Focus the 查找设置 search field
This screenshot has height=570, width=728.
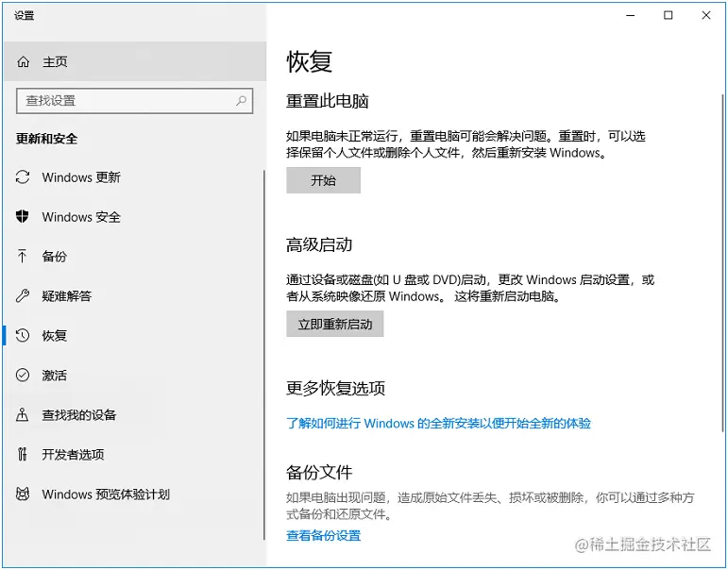pyautogui.click(x=135, y=101)
